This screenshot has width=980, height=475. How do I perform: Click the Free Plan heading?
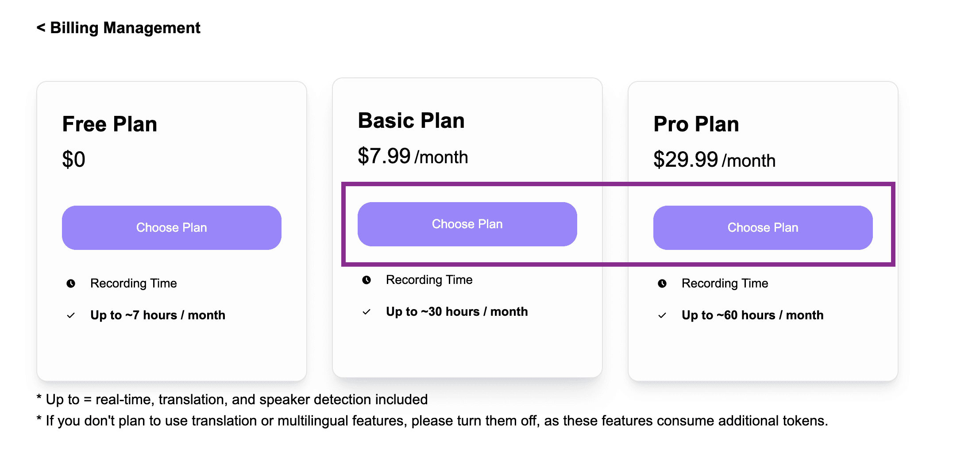point(110,124)
